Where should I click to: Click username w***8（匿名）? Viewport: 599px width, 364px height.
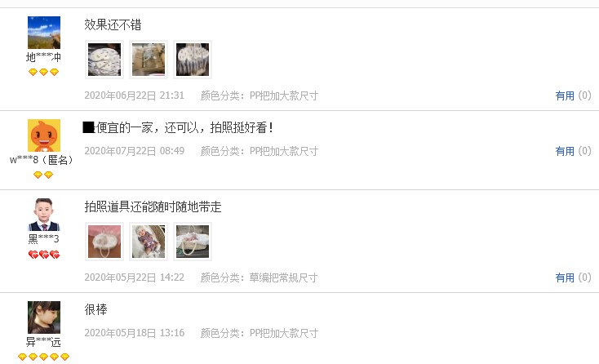click(42, 160)
